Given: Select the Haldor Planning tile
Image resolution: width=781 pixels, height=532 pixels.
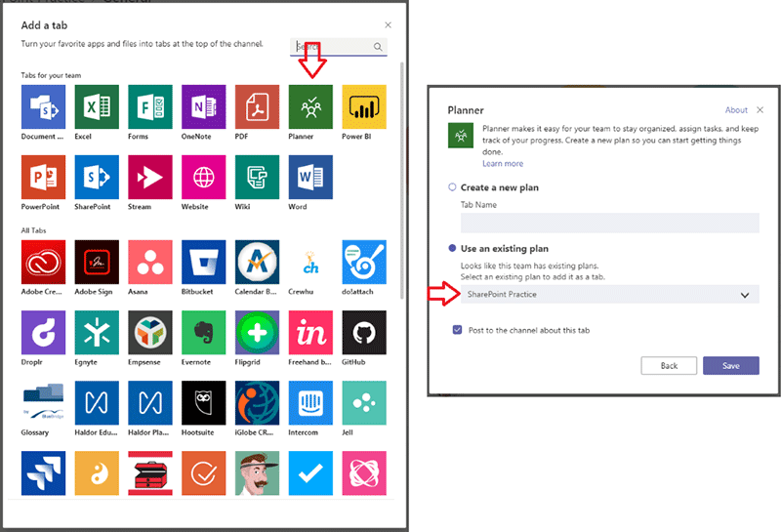Looking at the screenshot, I should click(x=150, y=402).
